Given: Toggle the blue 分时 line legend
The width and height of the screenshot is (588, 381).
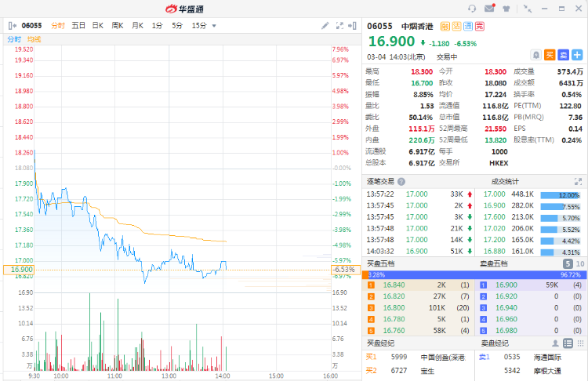Looking at the screenshot, I should pyautogui.click(x=14, y=39).
